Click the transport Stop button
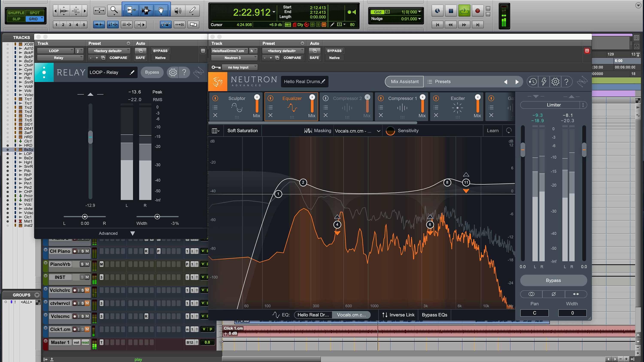The height and width of the screenshot is (362, 644). [451, 11]
